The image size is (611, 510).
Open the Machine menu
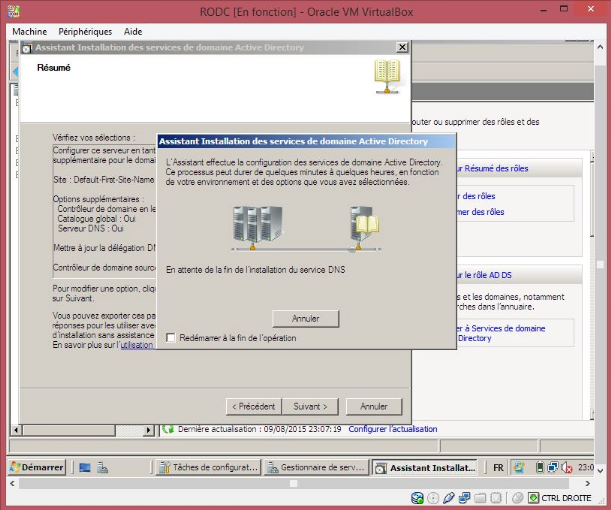[x=30, y=32]
